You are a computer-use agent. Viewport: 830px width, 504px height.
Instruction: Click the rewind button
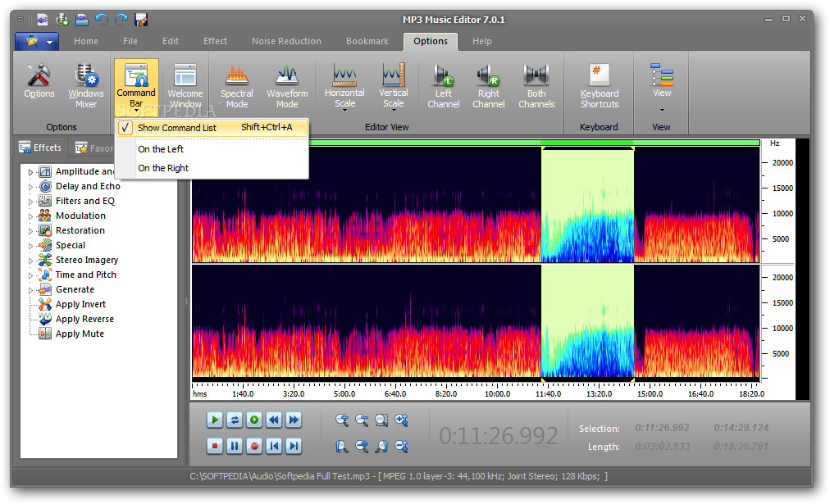(274, 420)
